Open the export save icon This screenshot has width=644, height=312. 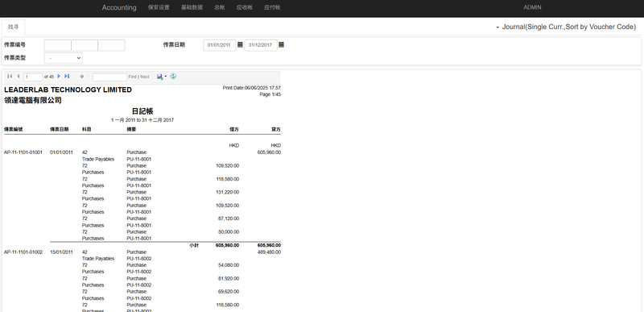pyautogui.click(x=159, y=77)
